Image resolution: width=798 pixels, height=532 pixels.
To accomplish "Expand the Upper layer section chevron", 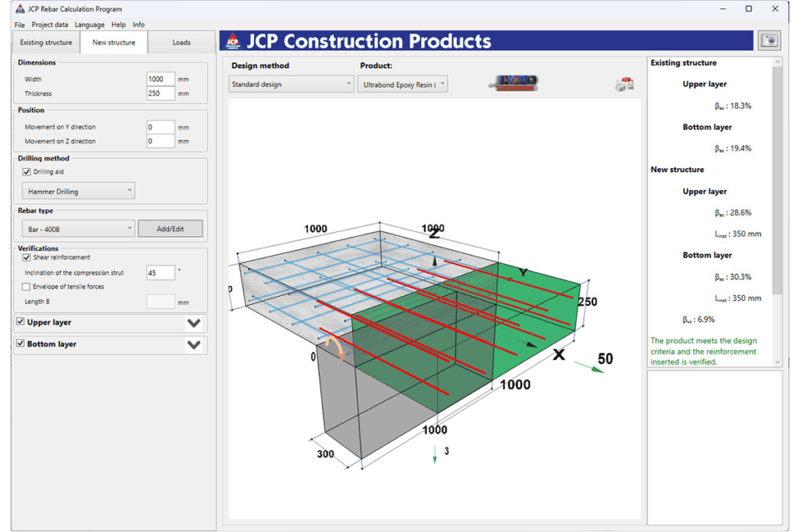I will click(x=194, y=323).
